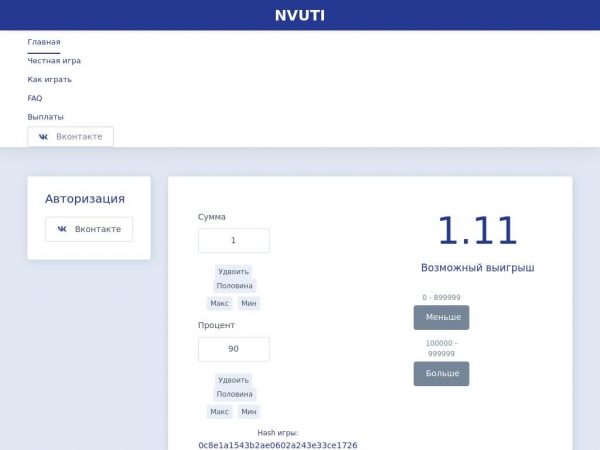
Task: Set Сумма to Мин
Action: (x=249, y=303)
